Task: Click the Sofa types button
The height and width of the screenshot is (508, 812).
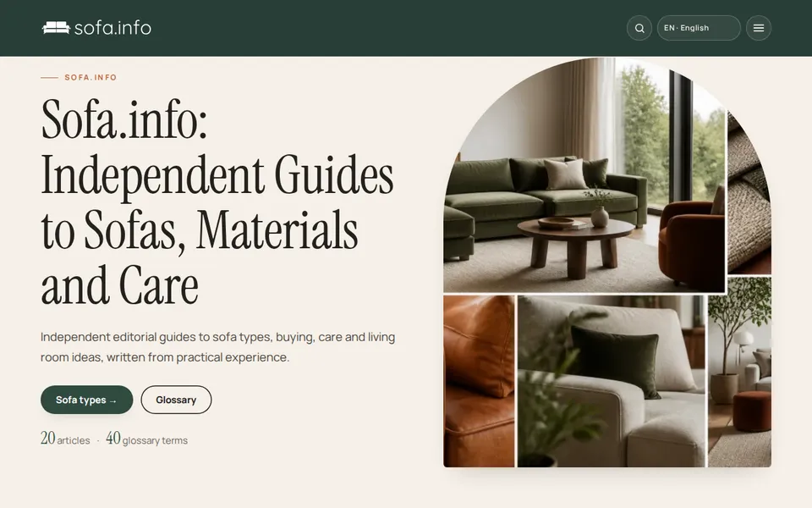Action: click(x=86, y=400)
